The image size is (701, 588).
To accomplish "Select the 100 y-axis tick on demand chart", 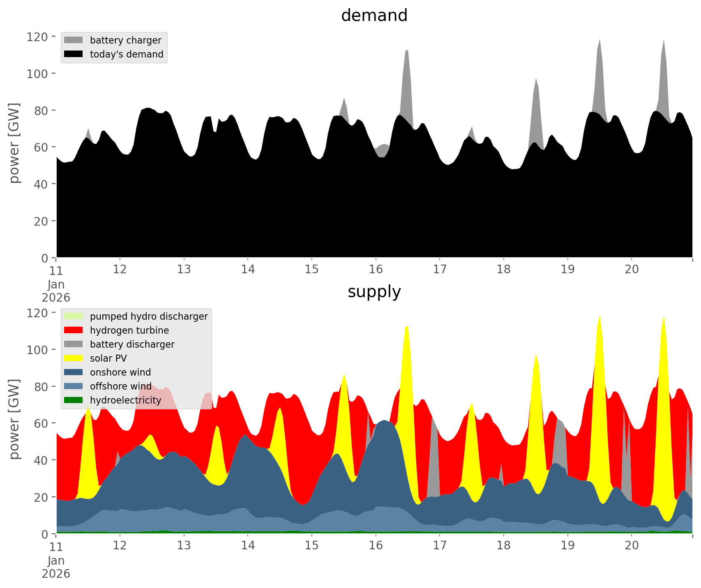I will coord(37,74).
